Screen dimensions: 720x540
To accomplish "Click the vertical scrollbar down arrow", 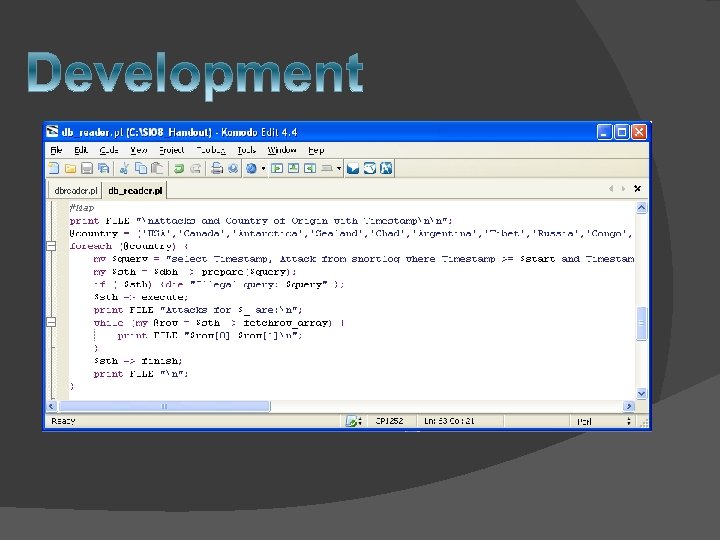I will point(641,394).
